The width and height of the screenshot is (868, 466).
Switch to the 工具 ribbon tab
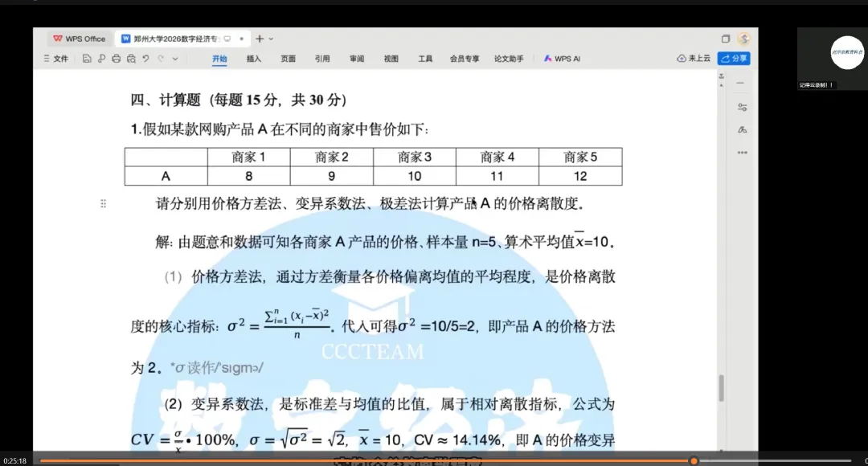tap(425, 59)
